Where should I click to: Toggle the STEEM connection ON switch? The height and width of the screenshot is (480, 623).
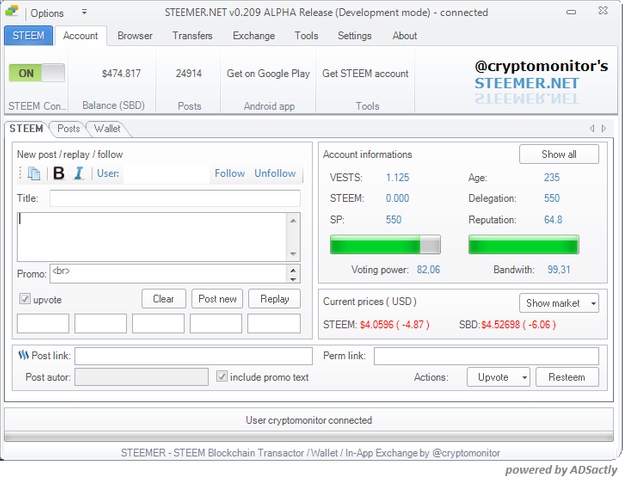[x=36, y=73]
